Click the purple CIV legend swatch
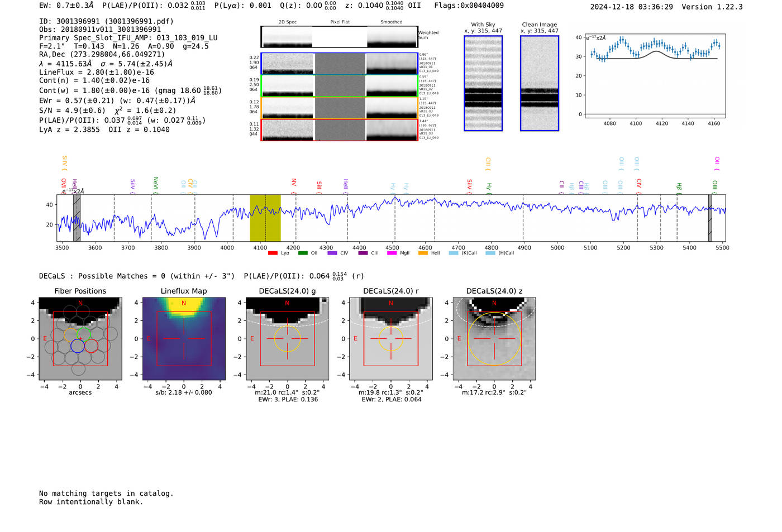Viewport: 782px width, 532px height. 332,253
